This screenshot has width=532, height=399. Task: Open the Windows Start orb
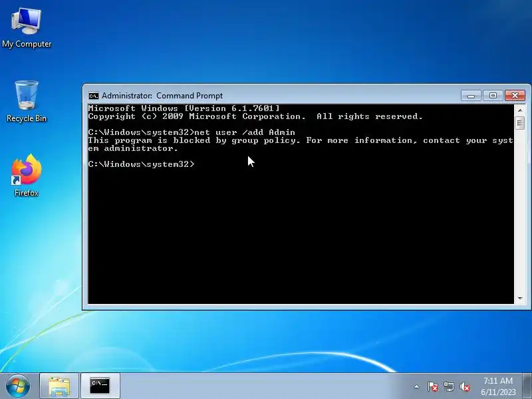click(x=18, y=386)
